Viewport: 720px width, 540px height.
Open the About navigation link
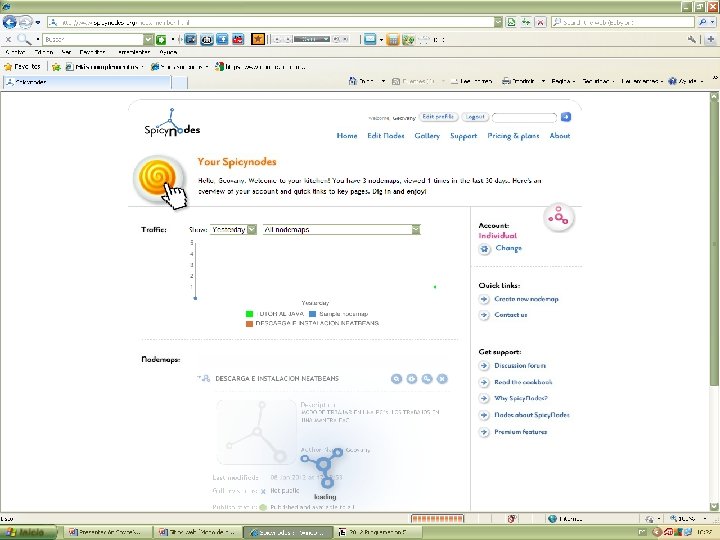point(560,136)
